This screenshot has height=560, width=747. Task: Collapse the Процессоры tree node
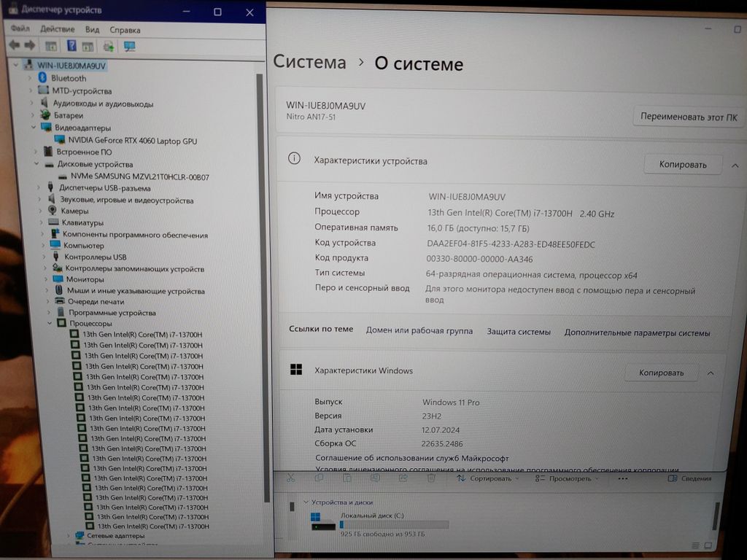pos(50,323)
